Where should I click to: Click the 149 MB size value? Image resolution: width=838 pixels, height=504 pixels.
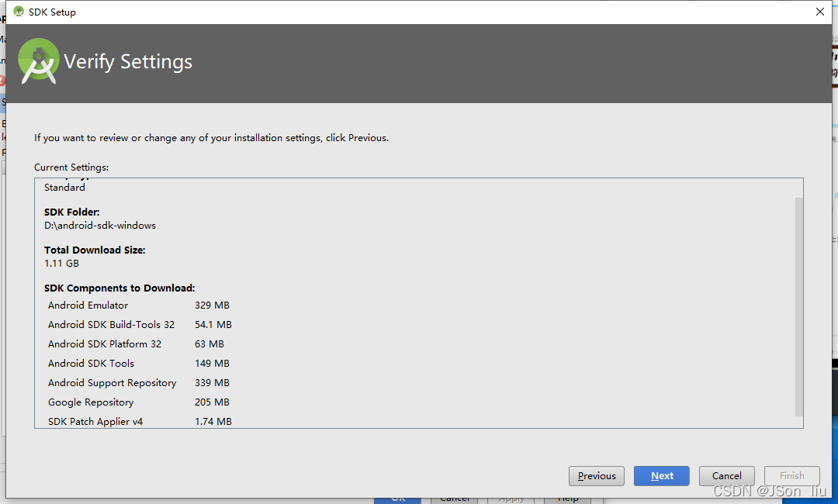tap(212, 364)
